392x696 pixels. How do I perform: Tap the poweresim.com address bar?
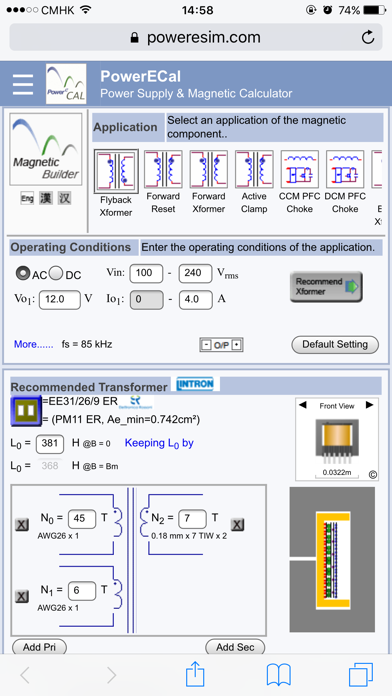click(196, 37)
